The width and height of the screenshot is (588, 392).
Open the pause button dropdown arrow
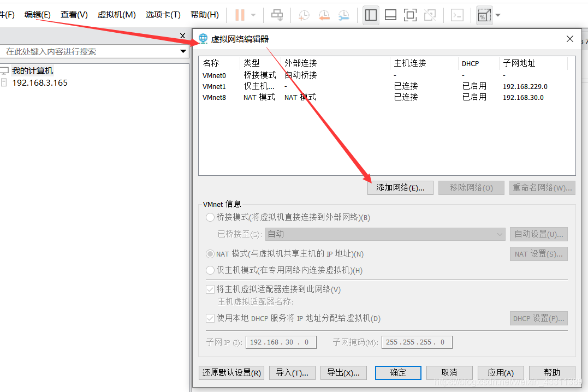click(x=253, y=15)
